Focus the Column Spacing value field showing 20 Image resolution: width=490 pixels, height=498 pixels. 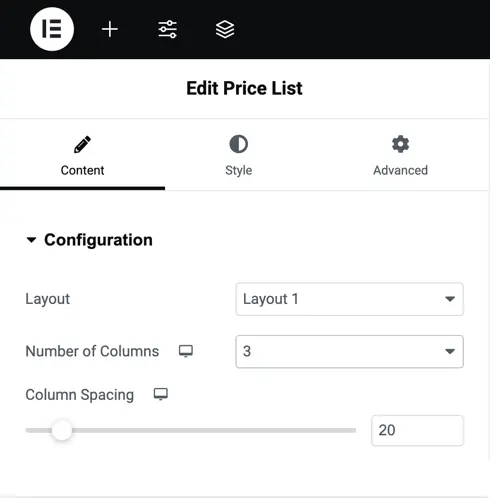click(417, 430)
